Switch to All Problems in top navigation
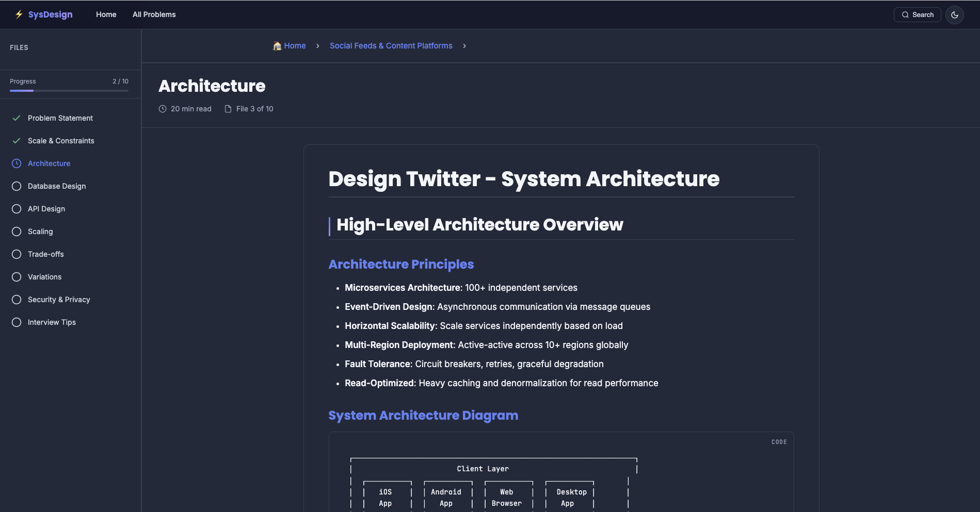Viewport: 980px width, 512px height. pyautogui.click(x=154, y=14)
